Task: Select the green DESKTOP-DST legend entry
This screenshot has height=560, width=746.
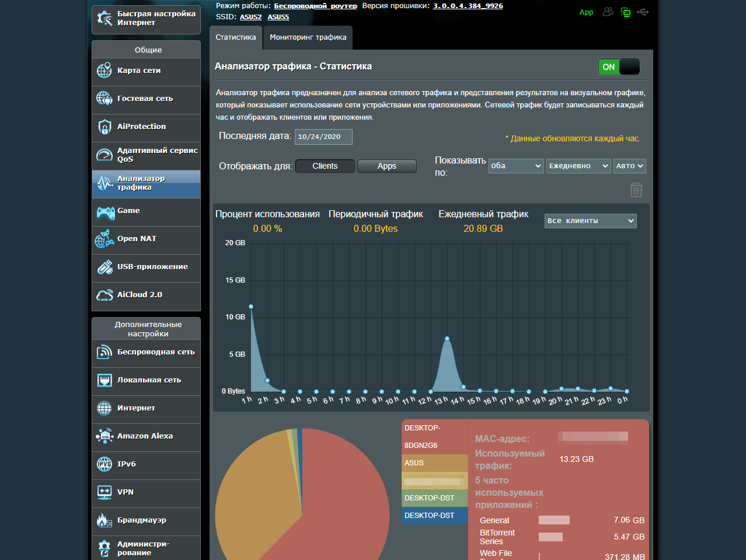Action: coord(435,498)
